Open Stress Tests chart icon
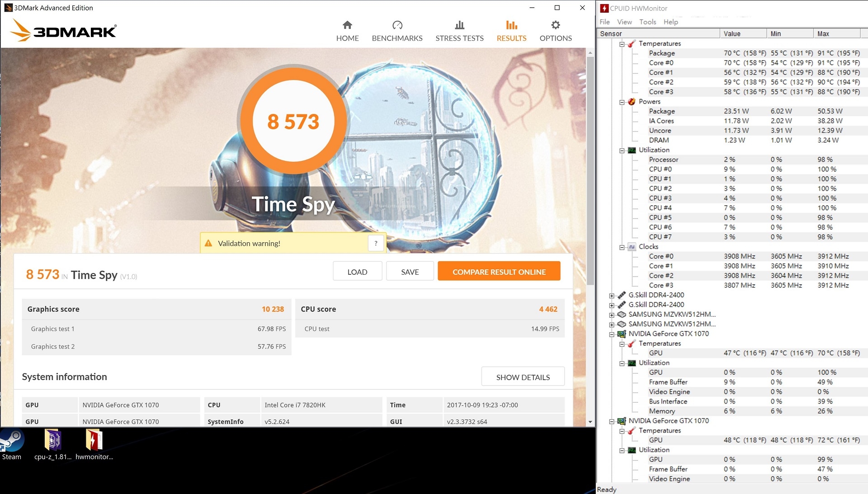 pos(459,25)
